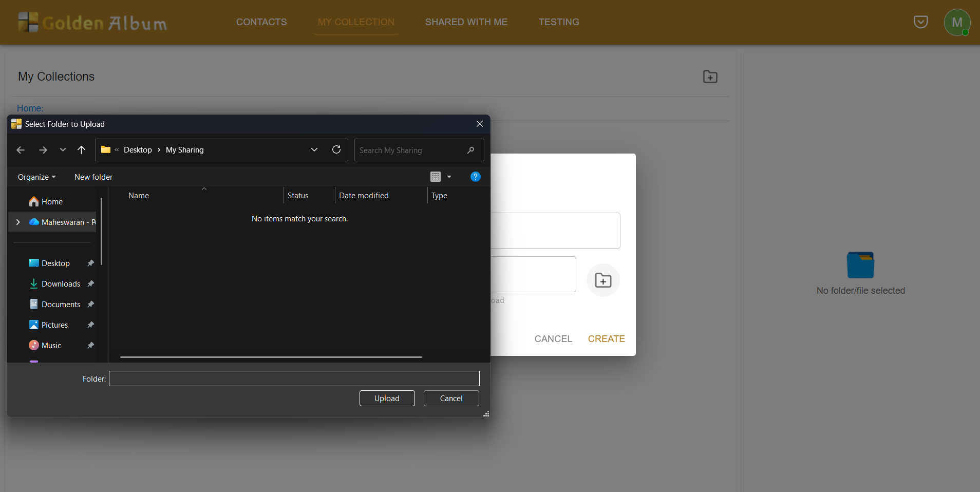Expand the recent locations dropdown arrow
The width and height of the screenshot is (980, 492).
pos(63,150)
